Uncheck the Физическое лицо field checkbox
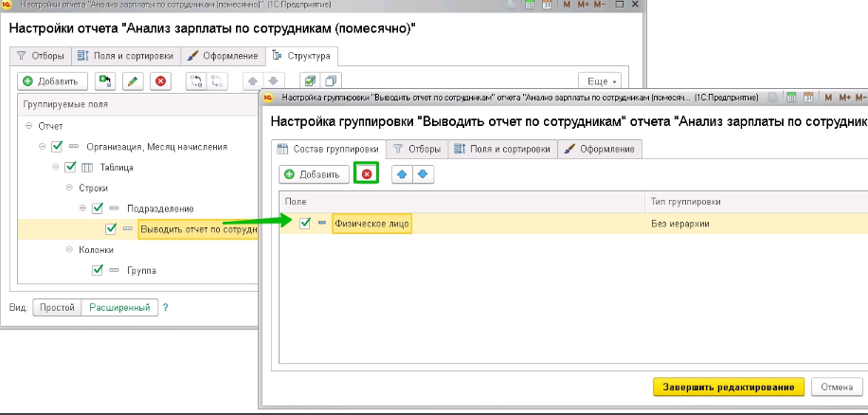 305,223
